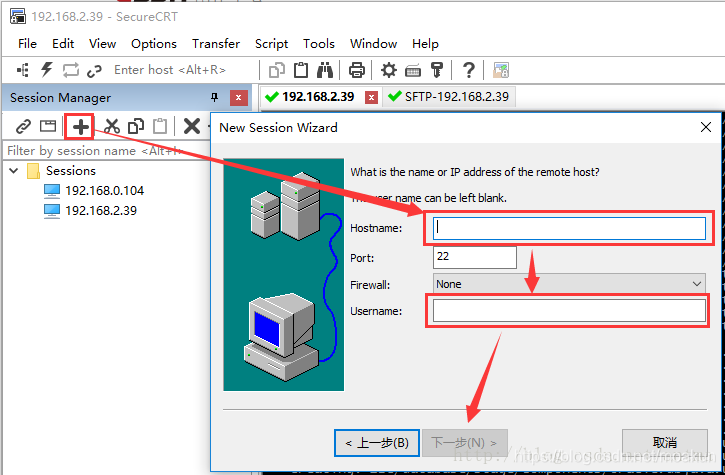Open the Script menu
This screenshot has width=725, height=475.
point(271,43)
